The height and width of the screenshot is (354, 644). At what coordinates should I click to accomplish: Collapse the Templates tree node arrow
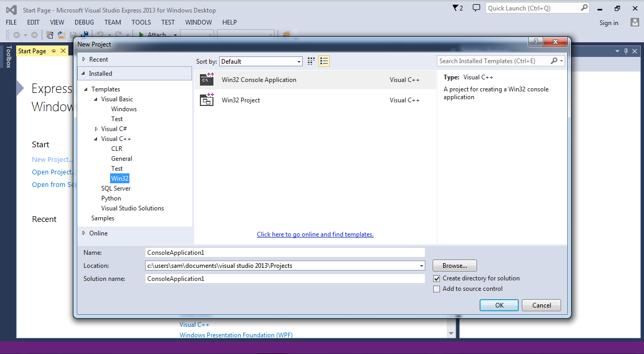(86, 89)
